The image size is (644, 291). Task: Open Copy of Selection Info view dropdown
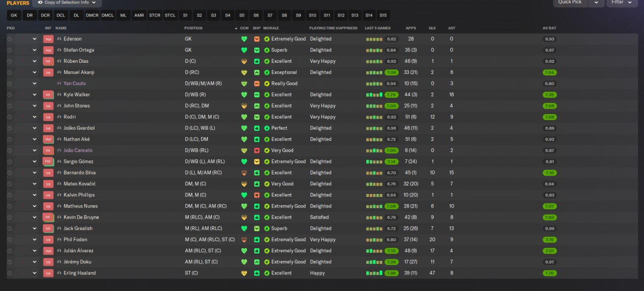[67, 3]
